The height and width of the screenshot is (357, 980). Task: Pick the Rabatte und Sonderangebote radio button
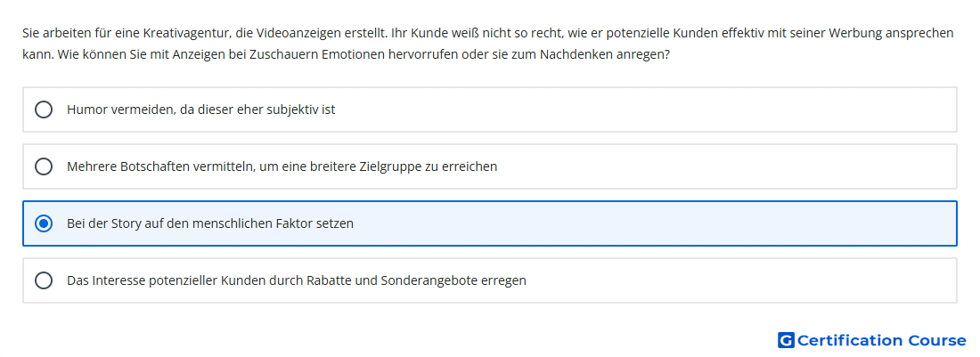[44, 280]
